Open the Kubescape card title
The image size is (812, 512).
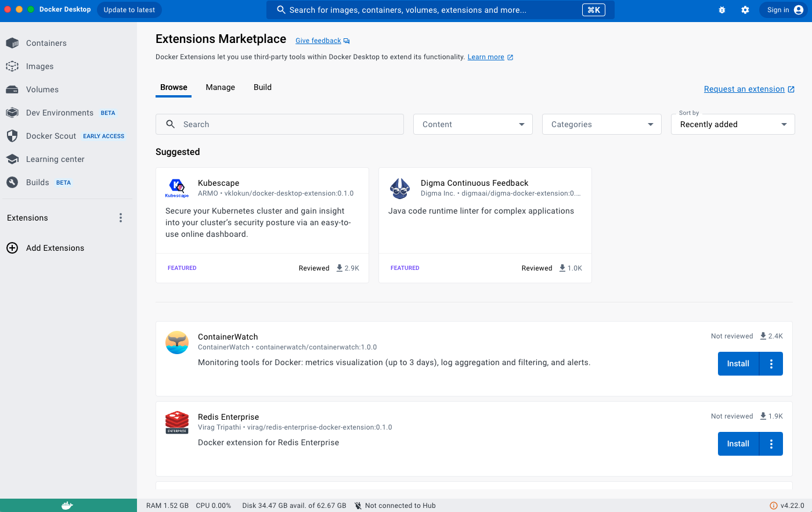(218, 183)
